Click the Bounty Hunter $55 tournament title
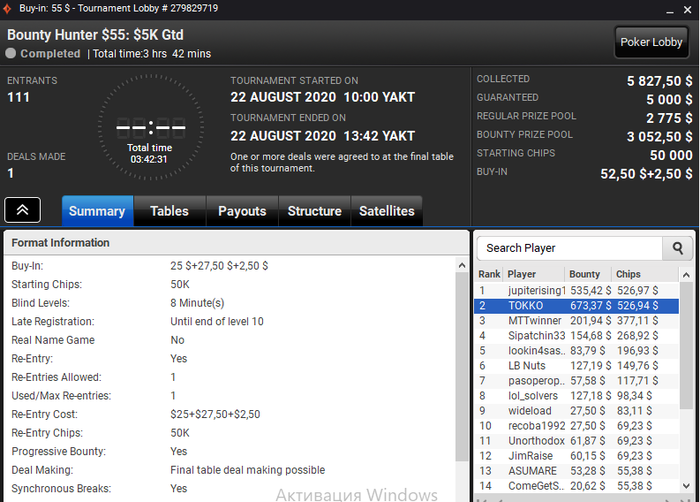The width and height of the screenshot is (700, 502). click(x=95, y=35)
